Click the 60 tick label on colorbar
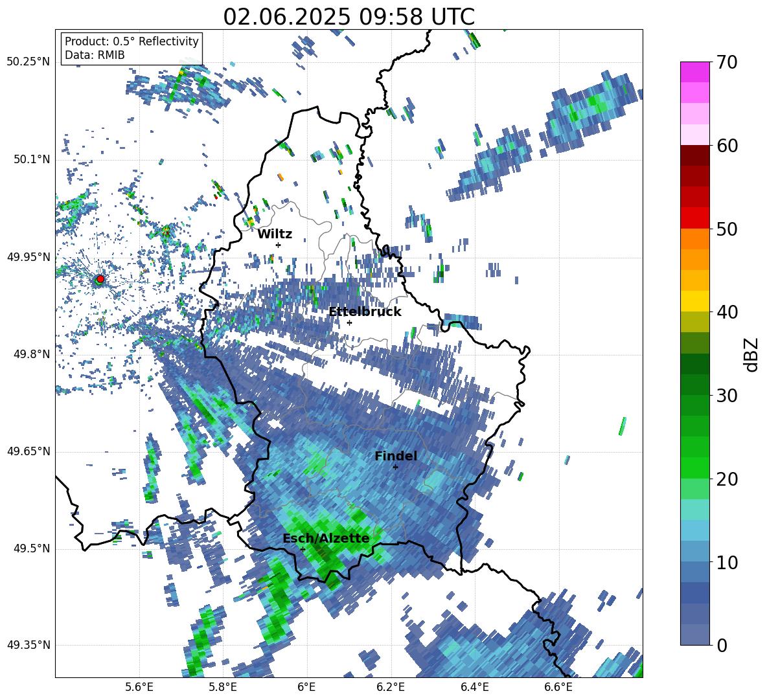Screen dimensions: 767x700 pyautogui.click(x=727, y=145)
